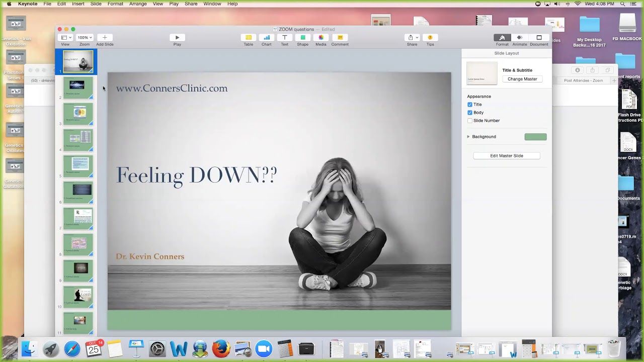
Task: Click the Media toolbar icon
Action: pos(320,38)
